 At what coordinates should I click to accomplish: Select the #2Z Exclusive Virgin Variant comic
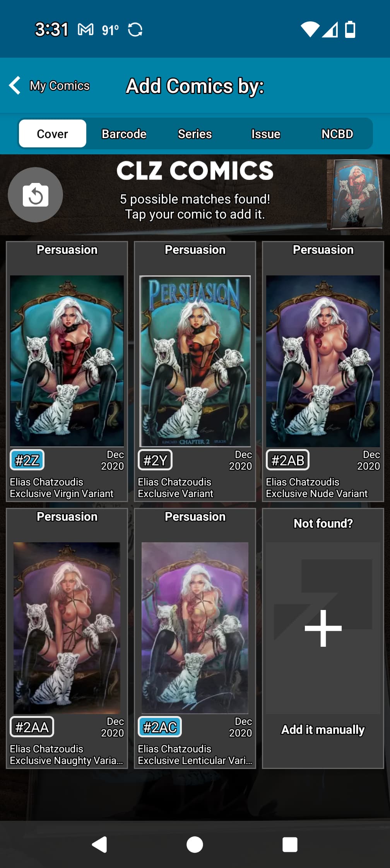pos(67,372)
